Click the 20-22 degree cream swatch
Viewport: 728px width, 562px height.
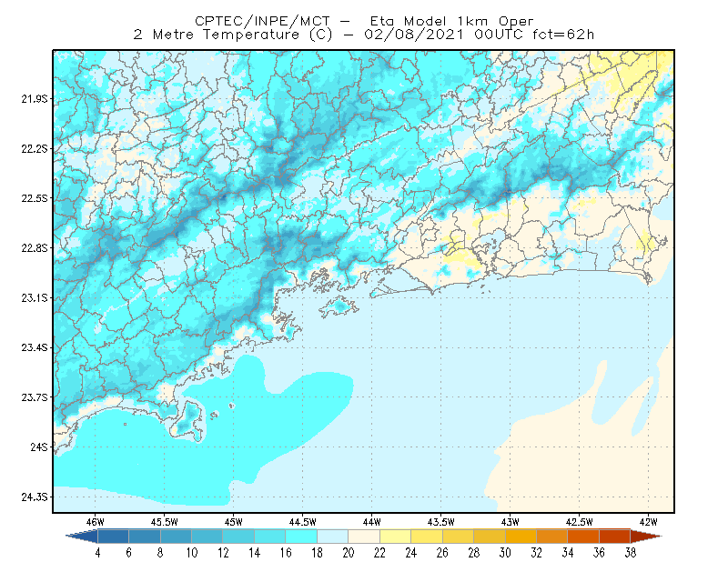tap(364, 537)
